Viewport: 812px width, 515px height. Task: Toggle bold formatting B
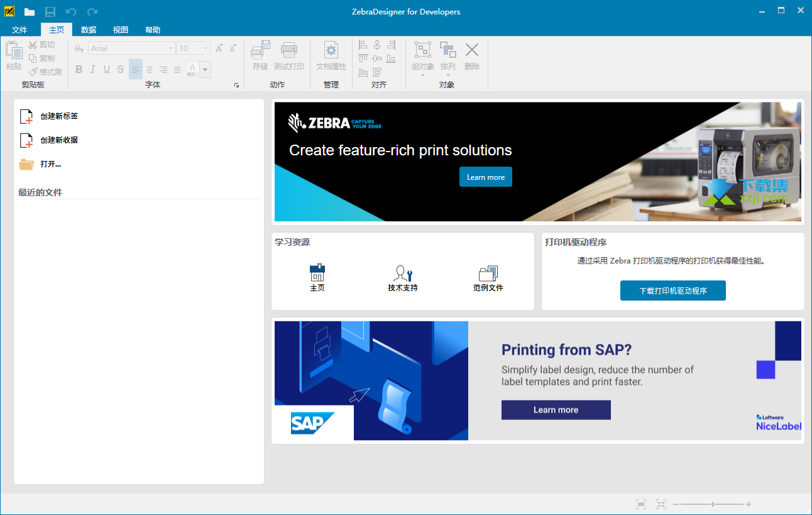tap(79, 69)
